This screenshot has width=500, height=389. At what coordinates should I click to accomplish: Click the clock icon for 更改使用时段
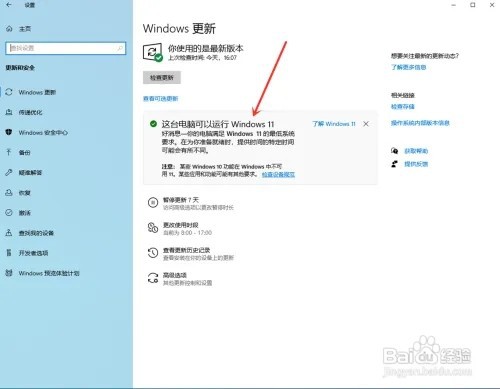pyautogui.click(x=153, y=228)
